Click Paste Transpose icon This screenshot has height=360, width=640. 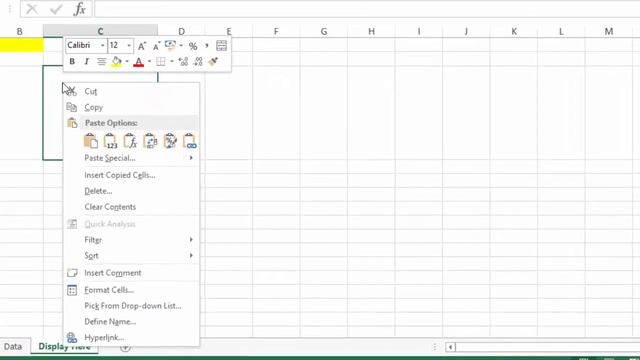[x=150, y=141]
